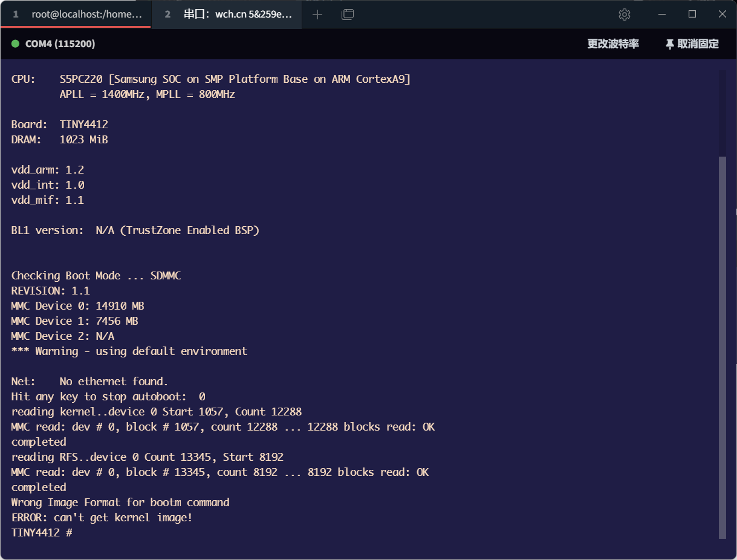
Task: Click the "Warning - using default environment" line
Action: 129,351
